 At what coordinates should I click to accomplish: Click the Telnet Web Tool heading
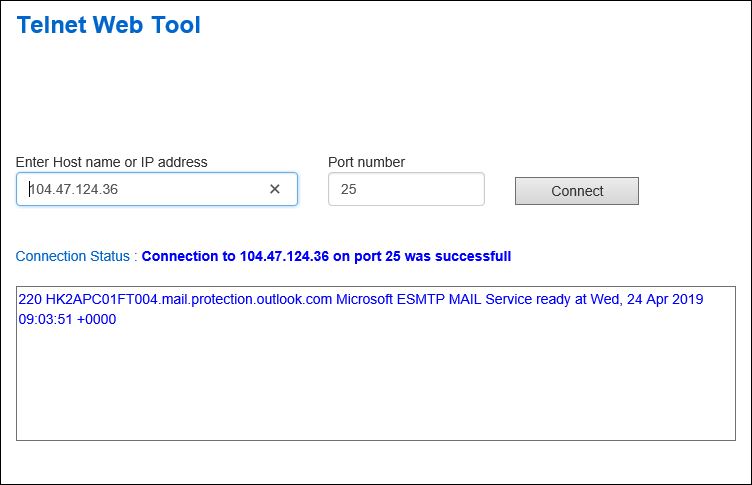tap(108, 25)
